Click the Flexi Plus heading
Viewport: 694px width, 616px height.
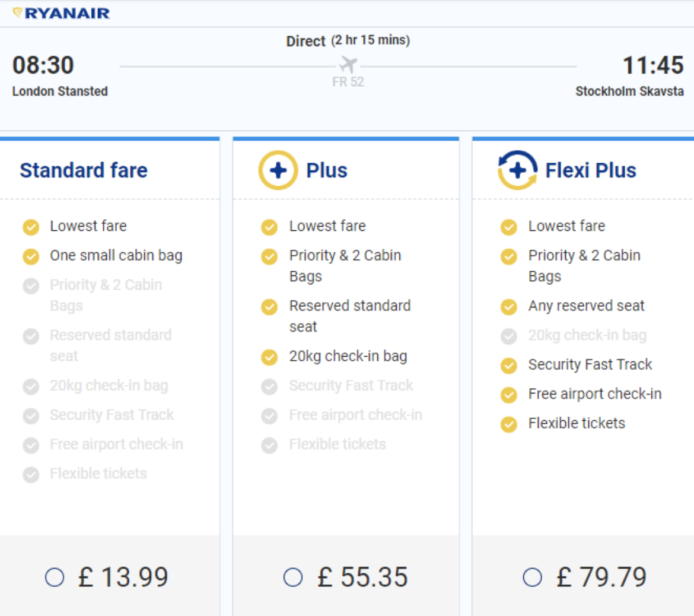pos(590,170)
